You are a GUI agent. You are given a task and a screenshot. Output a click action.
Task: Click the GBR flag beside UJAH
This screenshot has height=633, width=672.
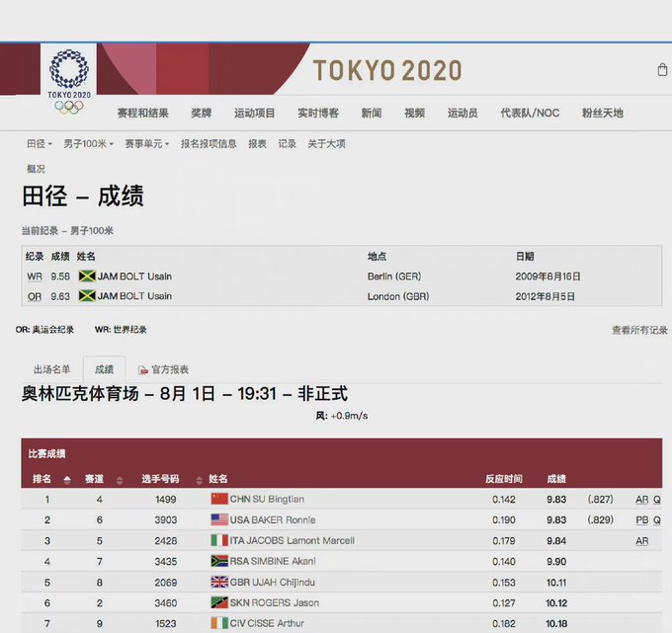pyautogui.click(x=219, y=582)
